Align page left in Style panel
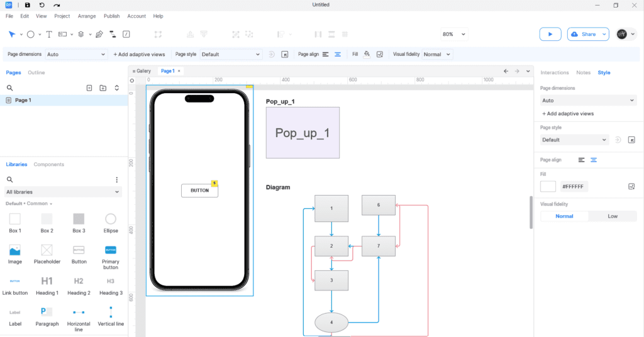The image size is (644, 337). click(x=581, y=160)
